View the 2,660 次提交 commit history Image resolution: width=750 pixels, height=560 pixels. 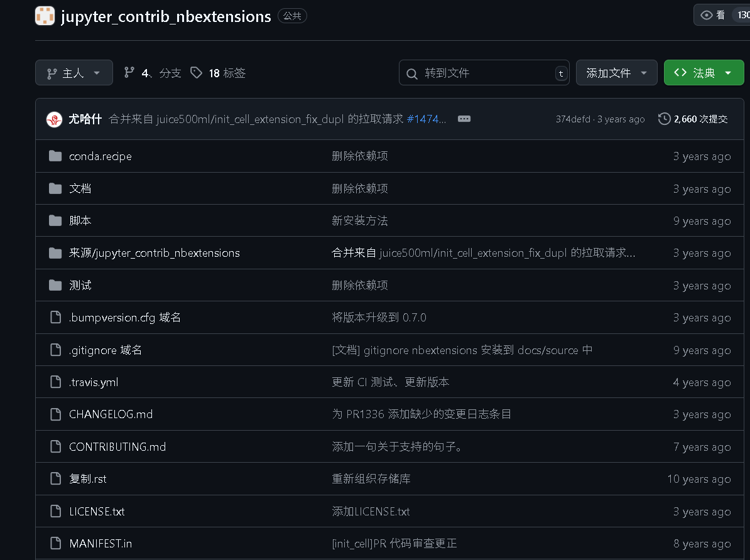coord(693,119)
